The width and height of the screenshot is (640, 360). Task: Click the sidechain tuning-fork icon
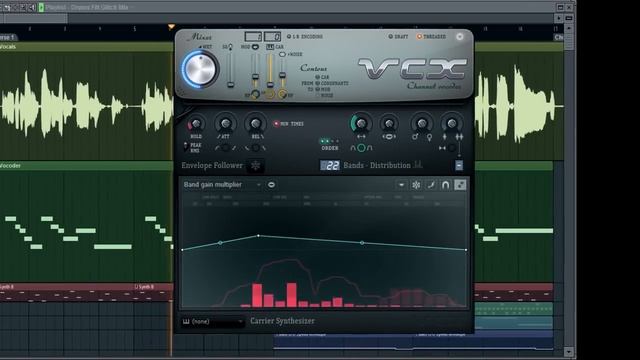click(231, 47)
